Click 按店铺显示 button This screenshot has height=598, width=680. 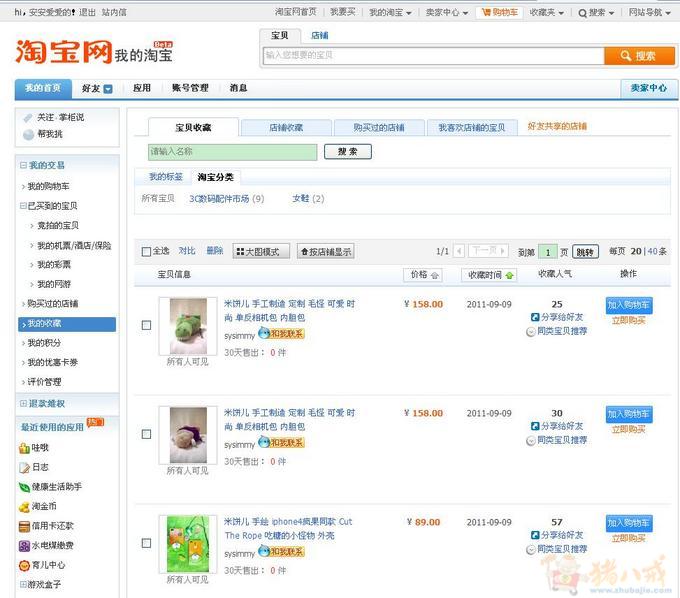(x=326, y=252)
